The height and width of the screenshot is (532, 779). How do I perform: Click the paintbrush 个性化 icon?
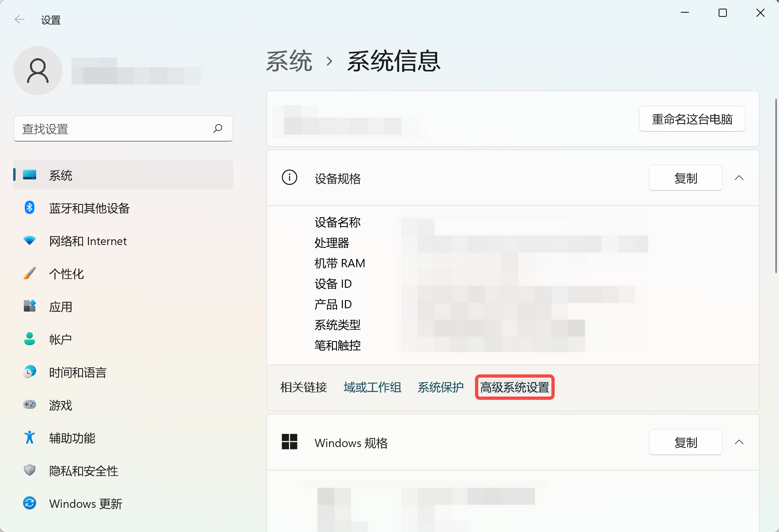point(30,273)
